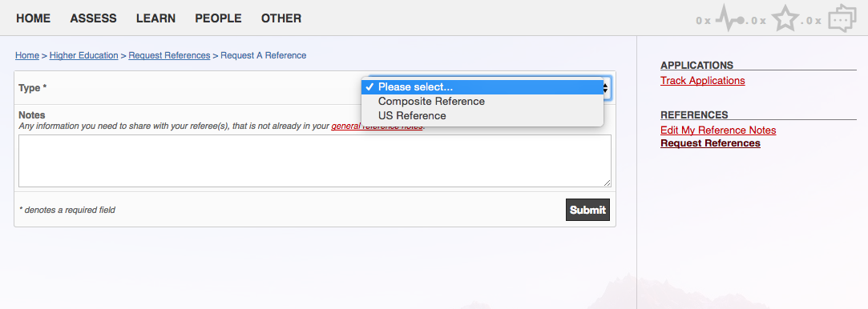Open the HOME menu
868x309 pixels.
pyautogui.click(x=33, y=18)
